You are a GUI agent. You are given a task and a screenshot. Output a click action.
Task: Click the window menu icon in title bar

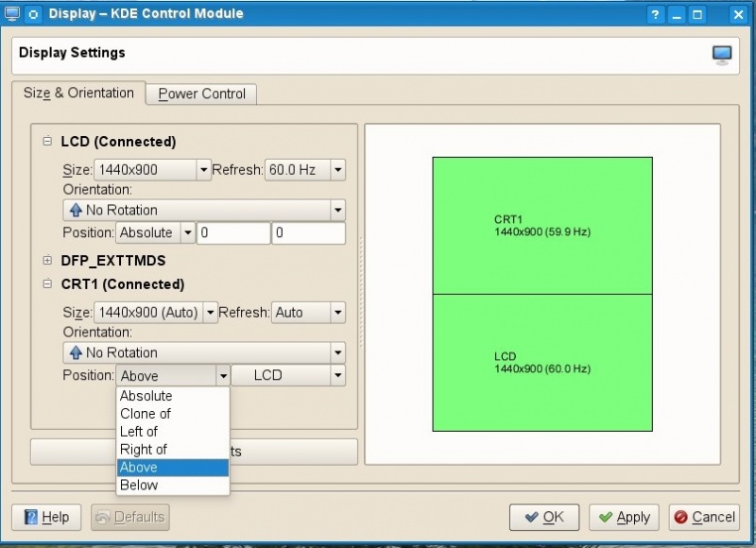(33, 14)
